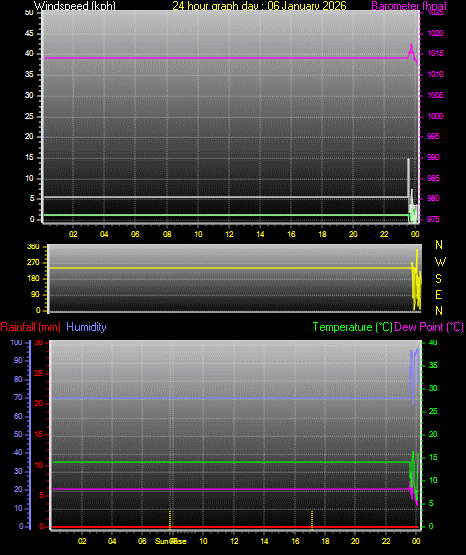
Task: Click the red '15' rainfall scale value
Action: click(x=39, y=434)
